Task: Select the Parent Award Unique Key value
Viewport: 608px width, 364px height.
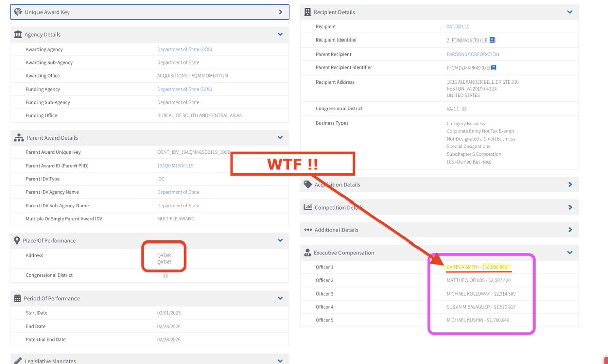Action: point(194,152)
